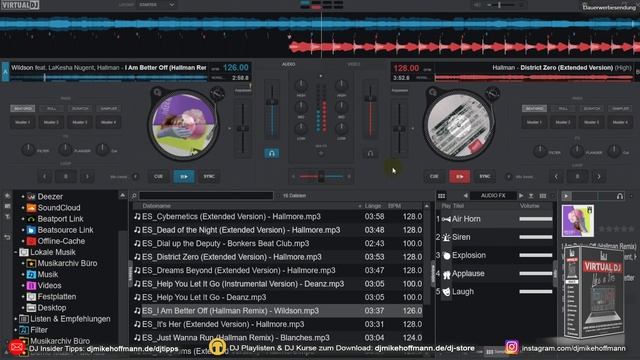Click the Festplatten drive icon
640x360 pixels.
tap(31, 297)
